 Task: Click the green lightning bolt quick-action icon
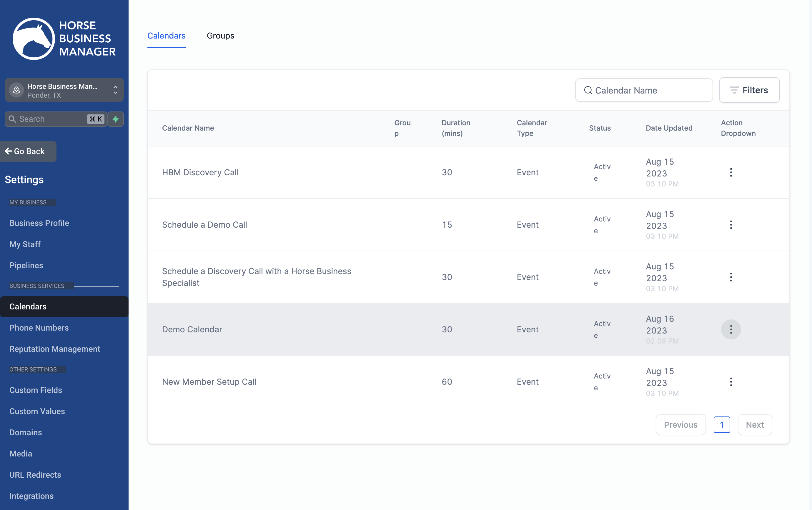click(x=116, y=119)
